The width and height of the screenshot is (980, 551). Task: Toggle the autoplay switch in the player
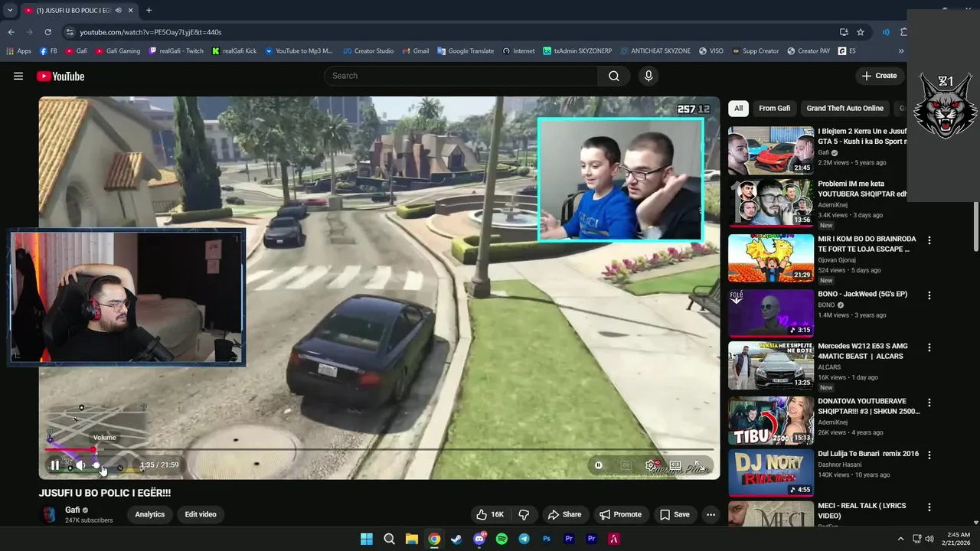[599, 465]
